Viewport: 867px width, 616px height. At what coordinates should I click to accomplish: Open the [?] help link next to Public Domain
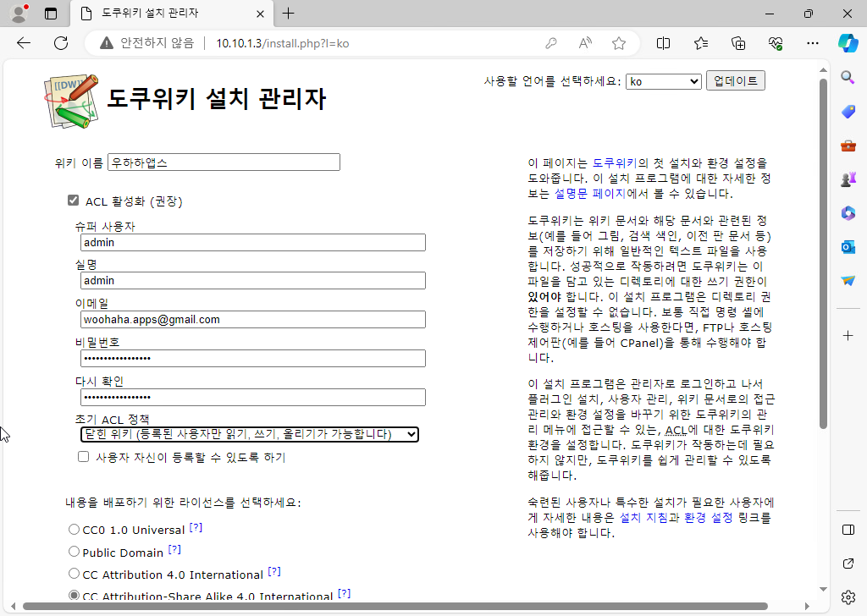pyautogui.click(x=174, y=549)
